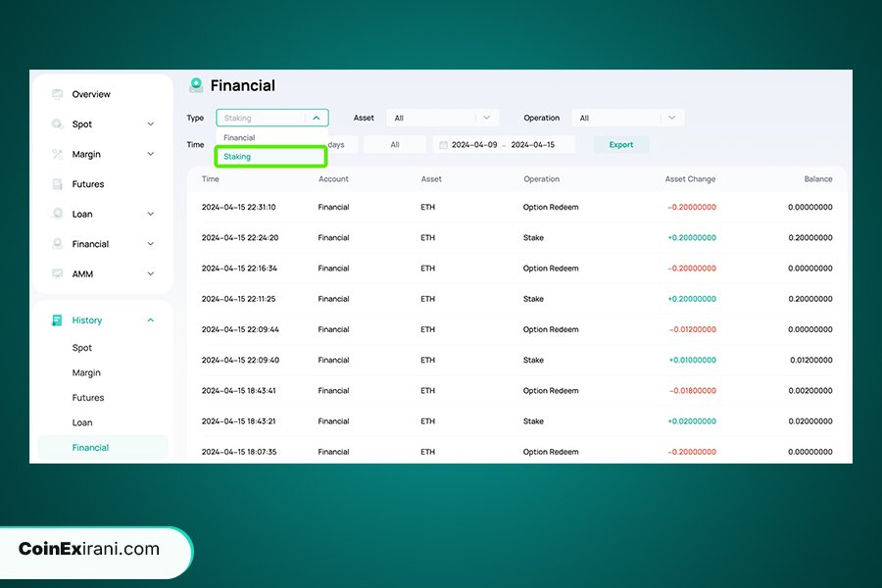Select Financial under History
This screenshot has width=882, height=588.
102,447
